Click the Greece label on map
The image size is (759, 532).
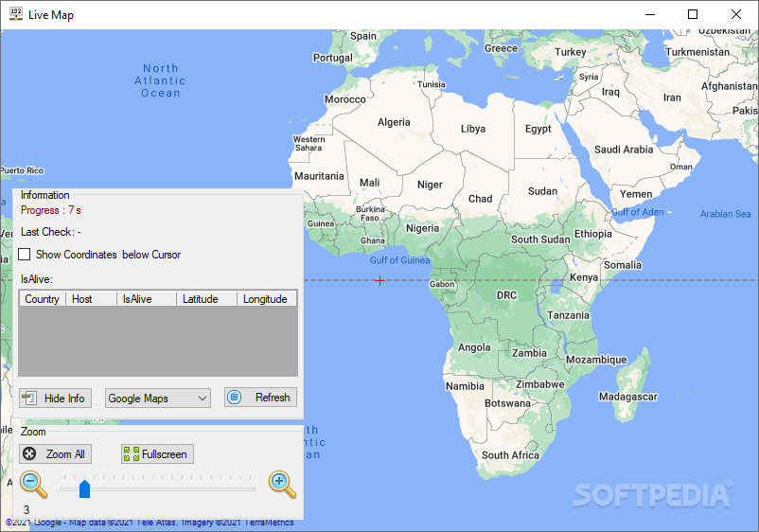pos(501,48)
